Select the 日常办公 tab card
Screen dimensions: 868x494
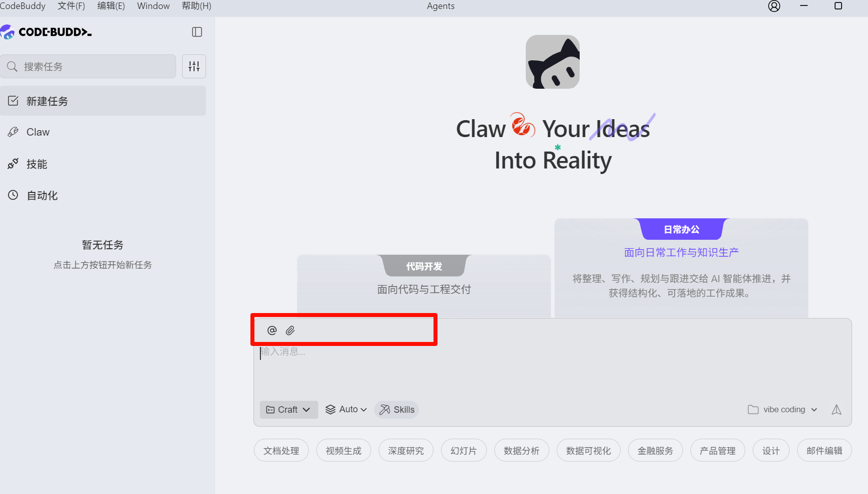[681, 229]
